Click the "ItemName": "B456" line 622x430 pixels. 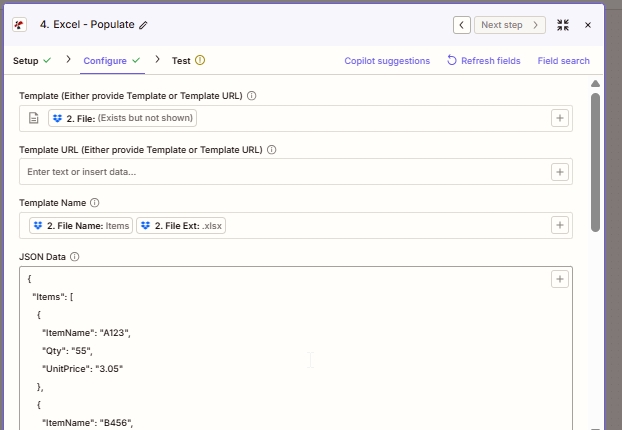(x=88, y=422)
